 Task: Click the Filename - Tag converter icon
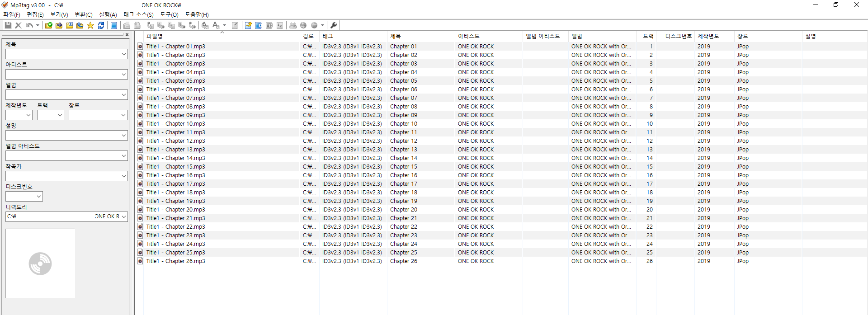[160, 25]
